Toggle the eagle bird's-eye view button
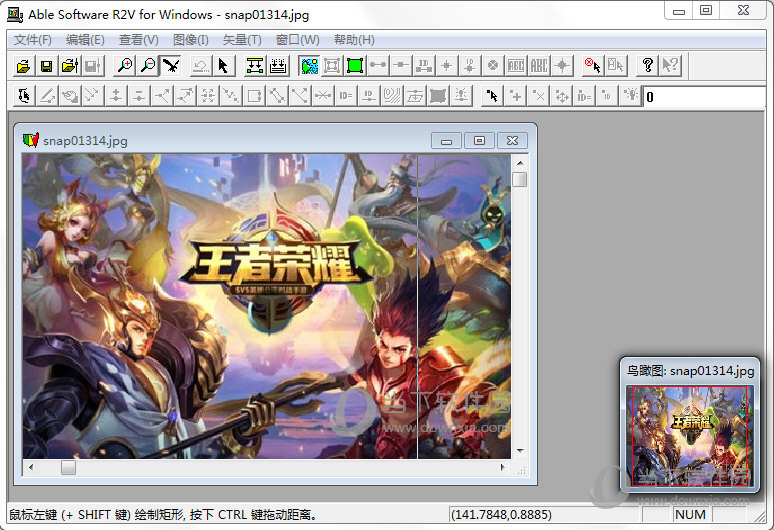The height and width of the screenshot is (530, 774). point(171,66)
